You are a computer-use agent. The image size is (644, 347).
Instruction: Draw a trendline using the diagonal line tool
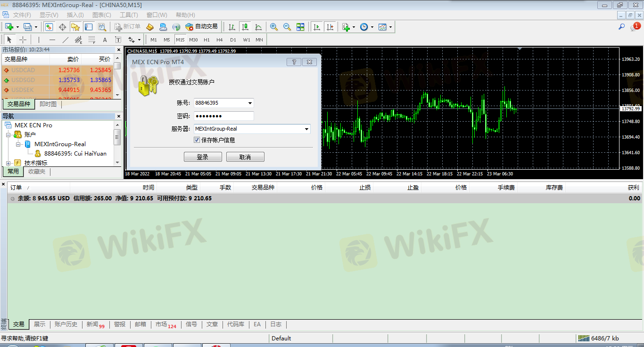point(66,40)
